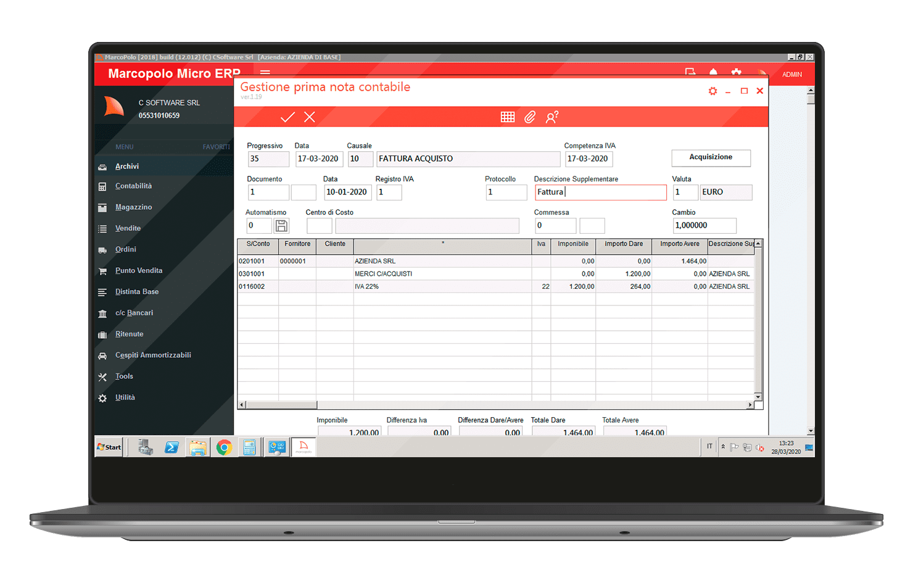Select the c/c Bancari menu item

coord(134,313)
